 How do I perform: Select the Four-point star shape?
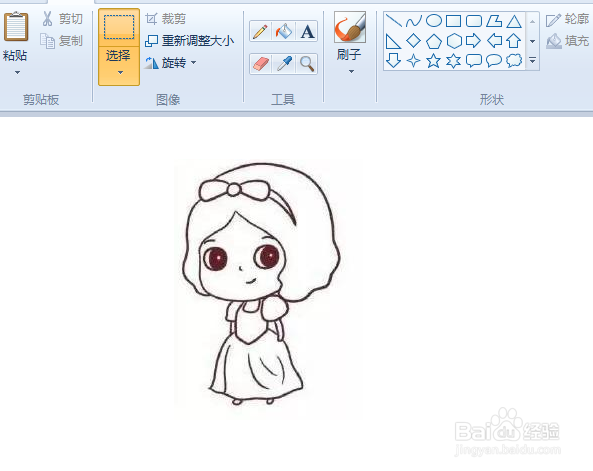(x=413, y=61)
